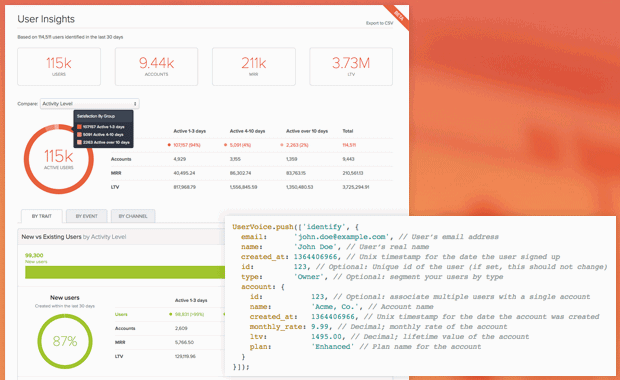Switch to the BY CHANNEL tab
The height and width of the screenshot is (380, 620).
(x=133, y=216)
